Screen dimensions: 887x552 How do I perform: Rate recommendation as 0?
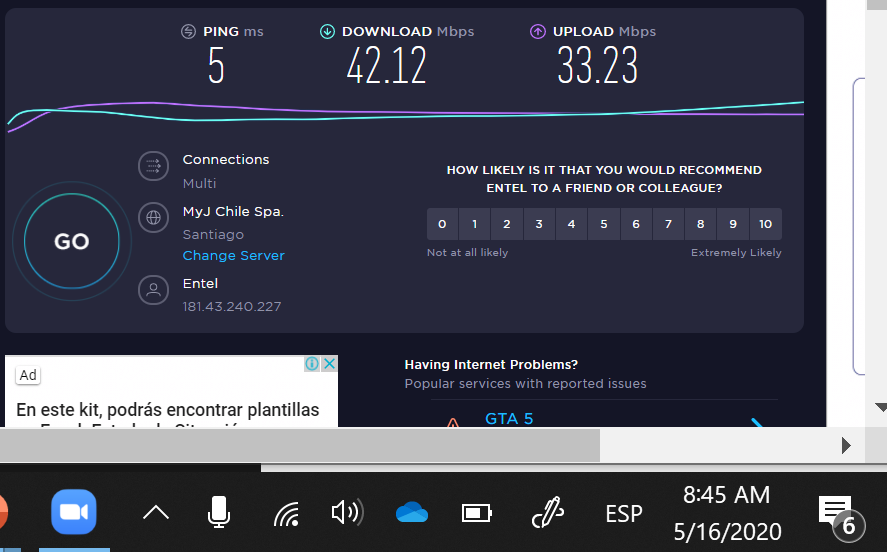[x=442, y=224]
